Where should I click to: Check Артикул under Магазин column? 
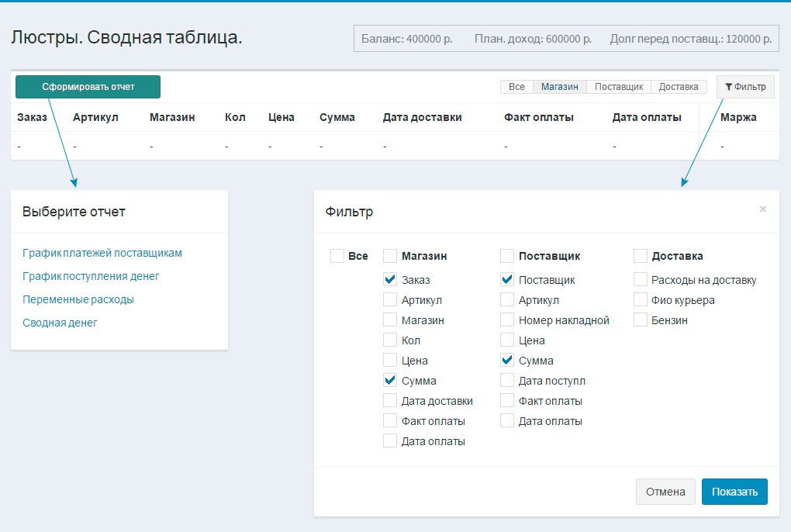tap(390, 299)
